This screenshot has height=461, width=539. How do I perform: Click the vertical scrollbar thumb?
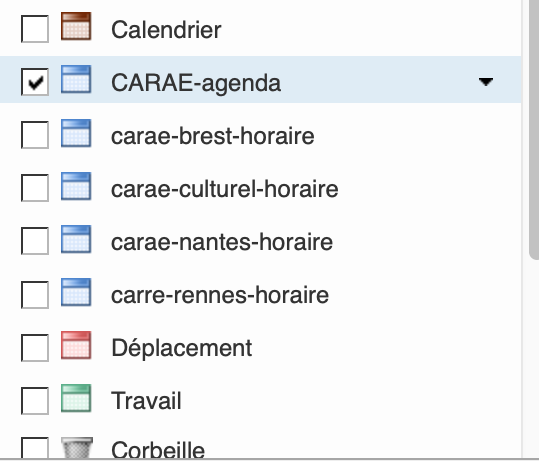click(x=534, y=130)
